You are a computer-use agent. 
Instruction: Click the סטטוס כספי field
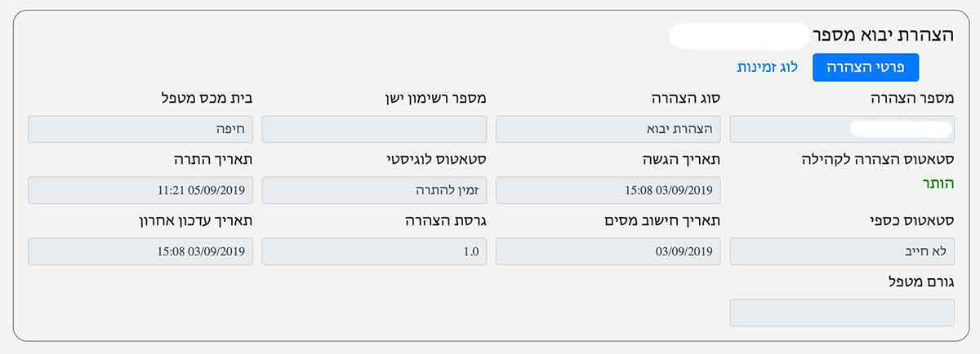click(841, 251)
